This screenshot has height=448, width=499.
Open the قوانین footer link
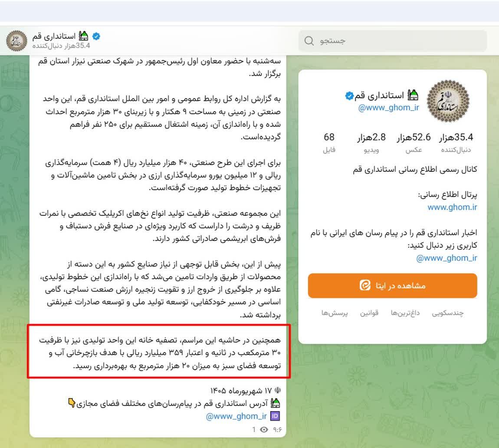point(369,313)
